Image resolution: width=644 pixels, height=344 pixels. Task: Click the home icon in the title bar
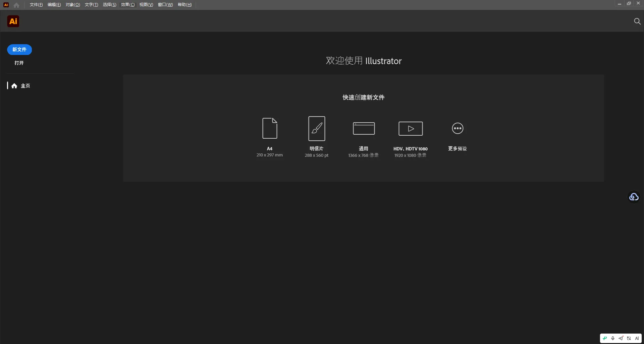click(16, 5)
